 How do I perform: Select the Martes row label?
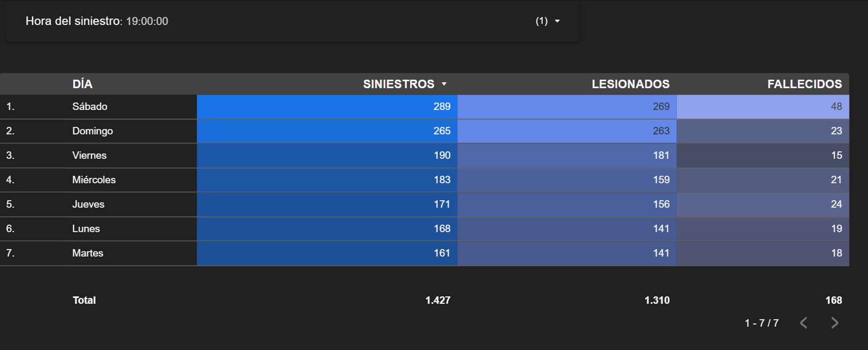coord(88,253)
